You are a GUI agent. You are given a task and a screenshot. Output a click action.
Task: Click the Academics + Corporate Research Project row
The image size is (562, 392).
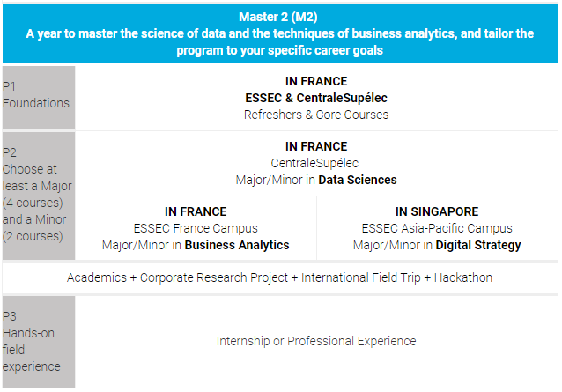coord(280,277)
